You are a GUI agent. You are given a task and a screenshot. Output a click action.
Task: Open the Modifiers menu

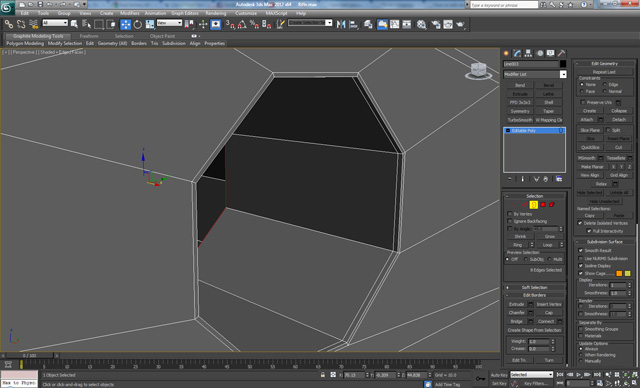(x=129, y=13)
